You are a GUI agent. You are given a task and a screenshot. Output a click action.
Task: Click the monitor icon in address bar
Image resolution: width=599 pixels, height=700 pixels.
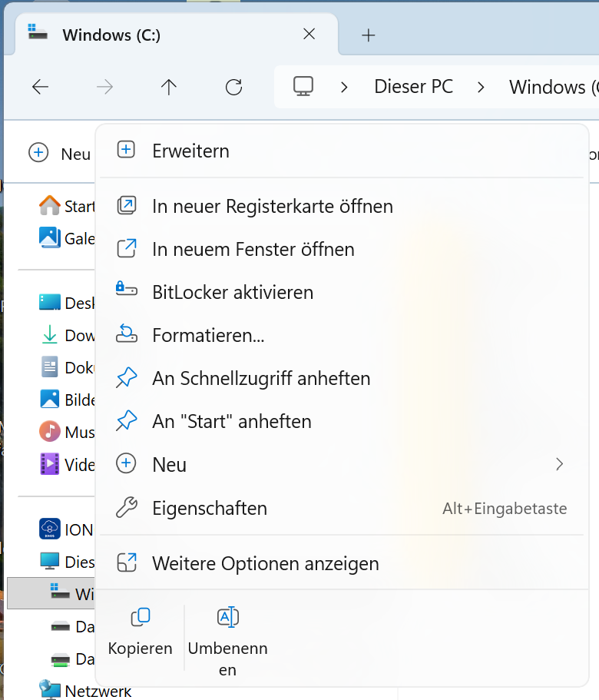[x=303, y=86]
